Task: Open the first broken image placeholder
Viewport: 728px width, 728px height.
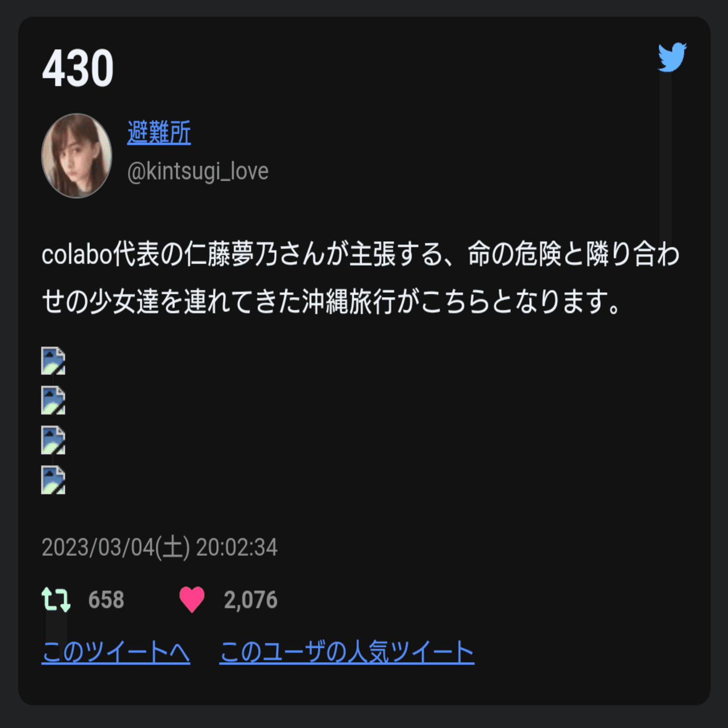Action: (53, 361)
